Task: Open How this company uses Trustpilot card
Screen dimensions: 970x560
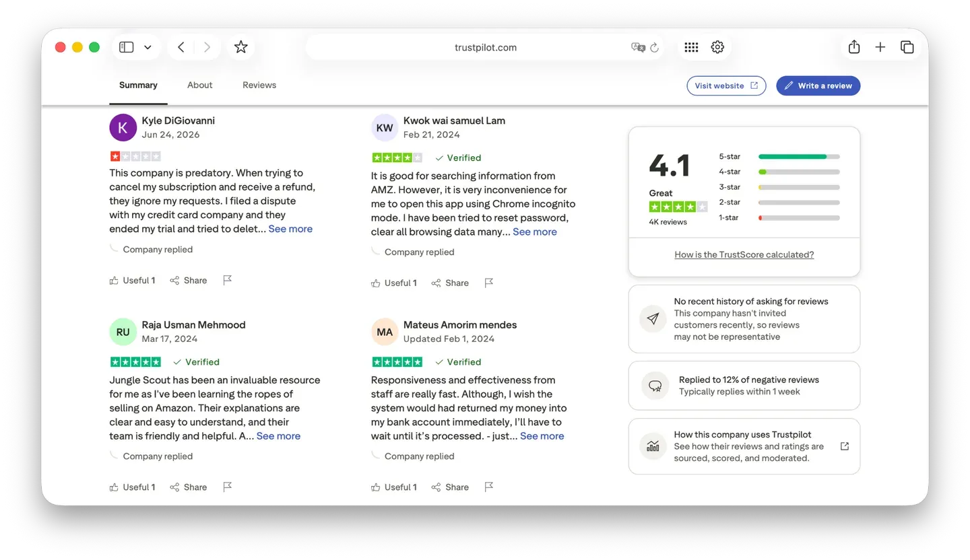Action: (744, 446)
